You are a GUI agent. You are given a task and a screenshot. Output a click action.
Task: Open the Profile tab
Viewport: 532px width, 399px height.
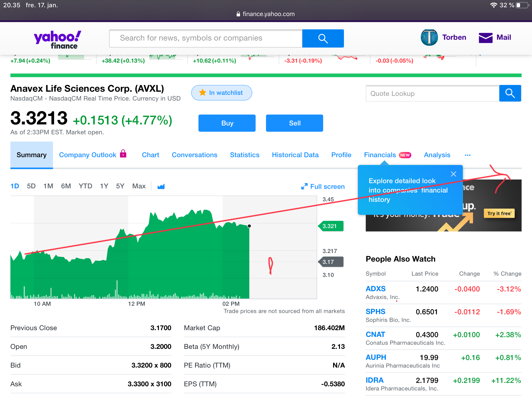[341, 155]
